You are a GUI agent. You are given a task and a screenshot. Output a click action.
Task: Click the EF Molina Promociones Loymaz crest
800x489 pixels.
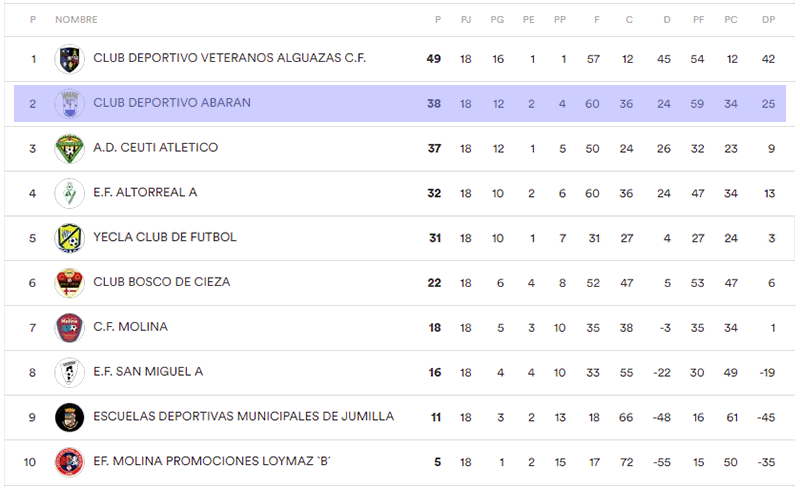pos(69,462)
